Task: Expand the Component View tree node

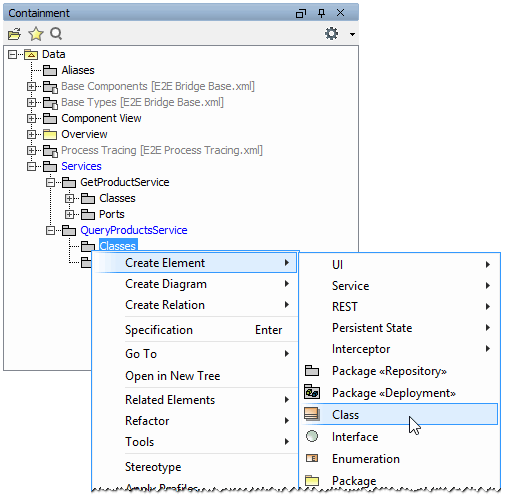Action: tap(31, 118)
